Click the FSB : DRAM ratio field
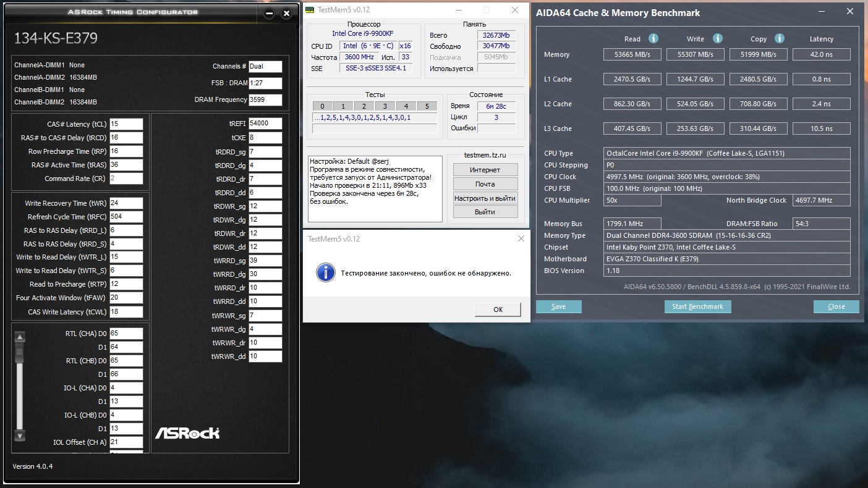868x488 pixels. (x=265, y=83)
